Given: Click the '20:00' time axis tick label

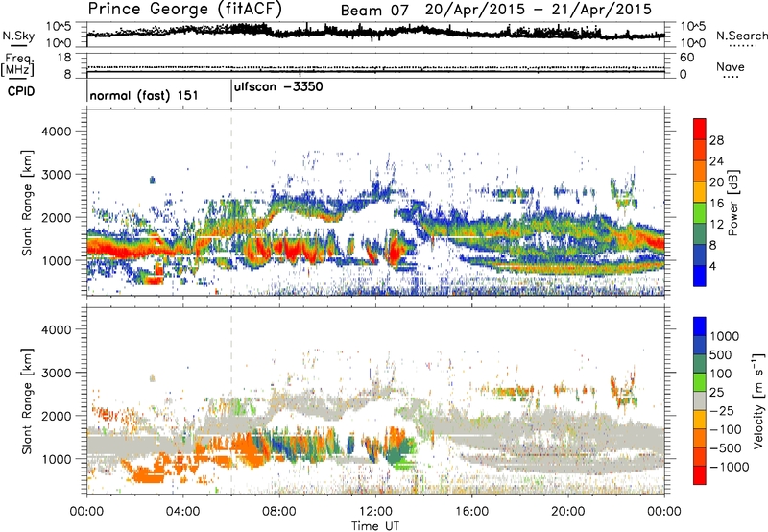Looking at the screenshot, I should (567, 512).
